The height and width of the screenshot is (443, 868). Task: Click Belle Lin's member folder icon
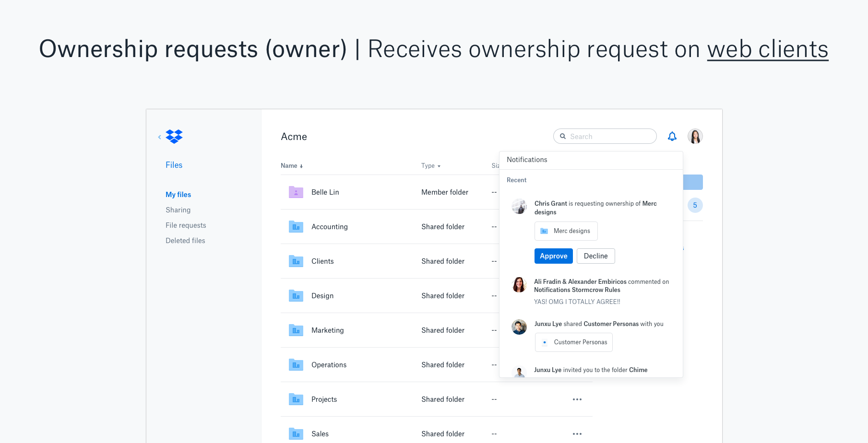click(296, 192)
